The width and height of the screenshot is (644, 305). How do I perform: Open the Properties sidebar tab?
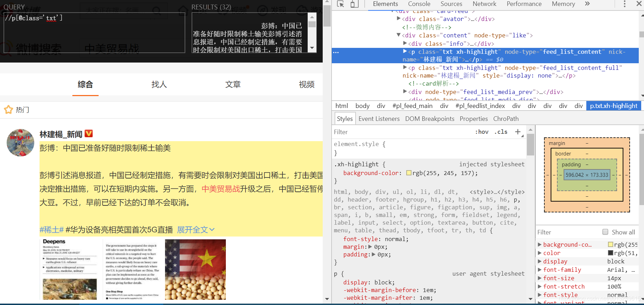[x=474, y=119]
